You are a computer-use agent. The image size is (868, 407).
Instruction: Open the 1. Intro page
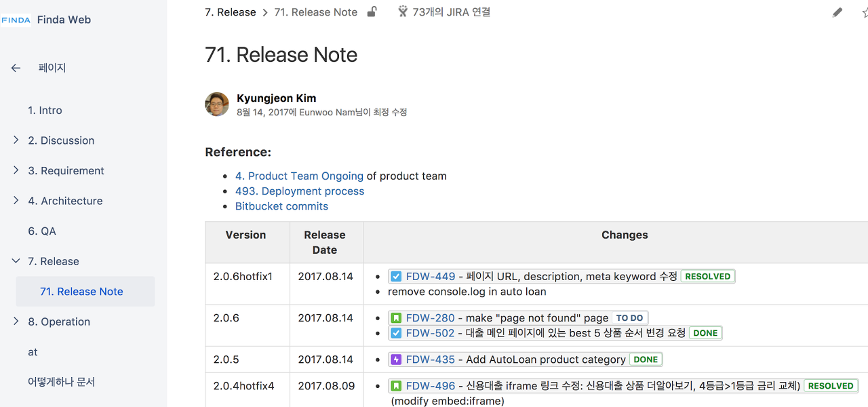pos(45,111)
